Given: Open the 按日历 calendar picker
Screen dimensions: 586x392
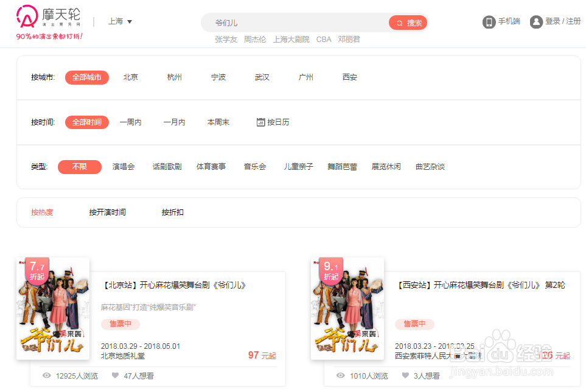Looking at the screenshot, I should (273, 122).
